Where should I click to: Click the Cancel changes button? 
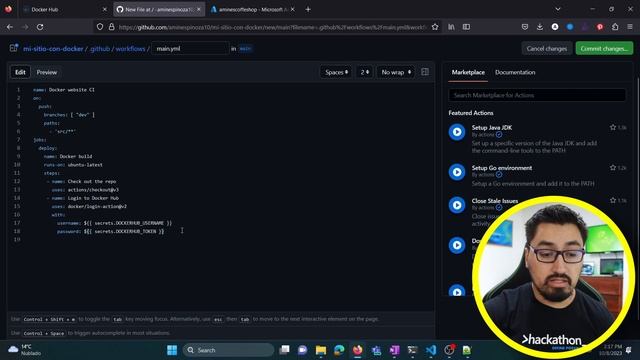(x=547, y=49)
